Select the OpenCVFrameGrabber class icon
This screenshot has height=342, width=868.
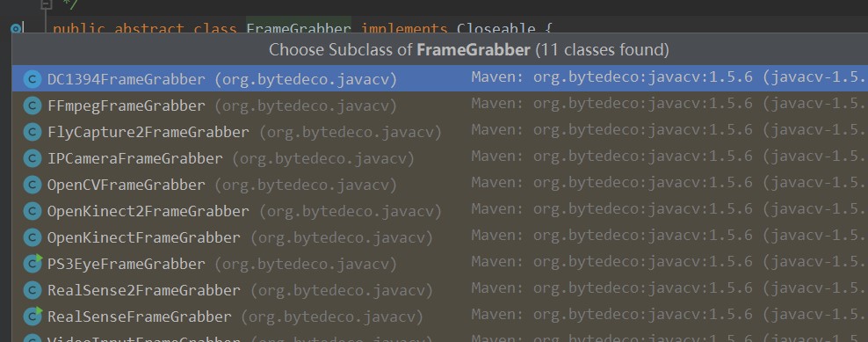click(33, 185)
